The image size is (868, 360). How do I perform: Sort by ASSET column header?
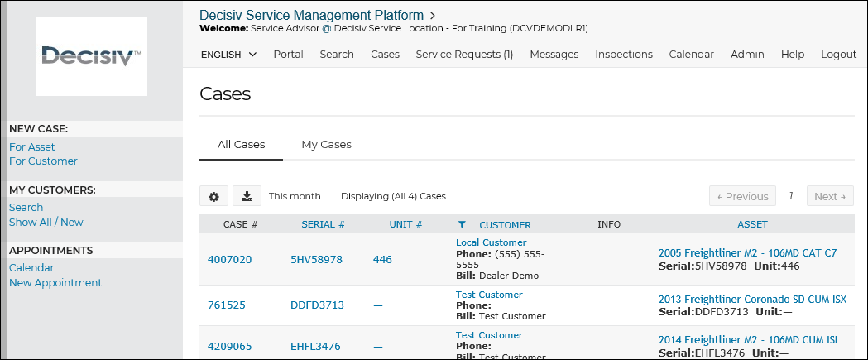pyautogui.click(x=752, y=224)
